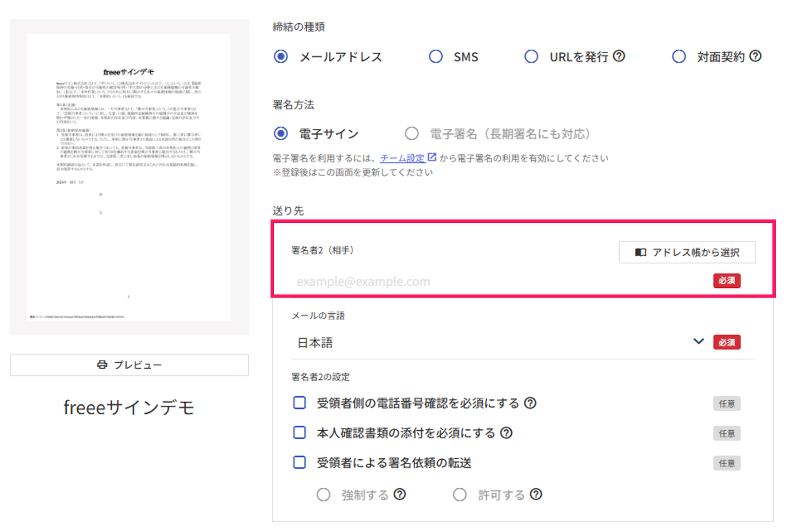The height and width of the screenshot is (532, 788).
Task: Select the URLを発行 radio option
Action: pyautogui.click(x=531, y=57)
